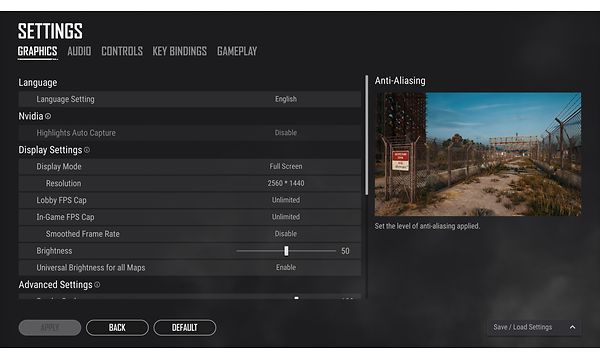Reset settings with the Default button

point(185,327)
